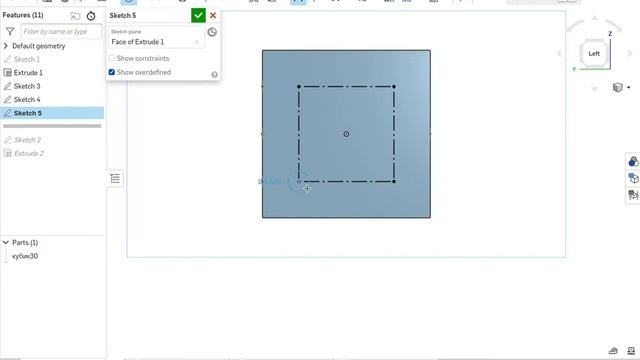Open the Configuration panel cube icon
Viewport: 640px width, 360px height.
click(x=633, y=178)
